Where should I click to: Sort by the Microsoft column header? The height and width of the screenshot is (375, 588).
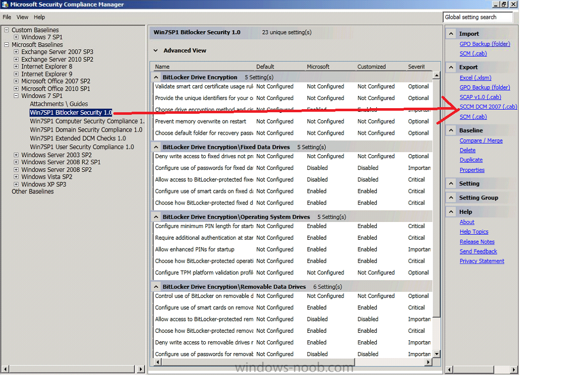tap(318, 67)
